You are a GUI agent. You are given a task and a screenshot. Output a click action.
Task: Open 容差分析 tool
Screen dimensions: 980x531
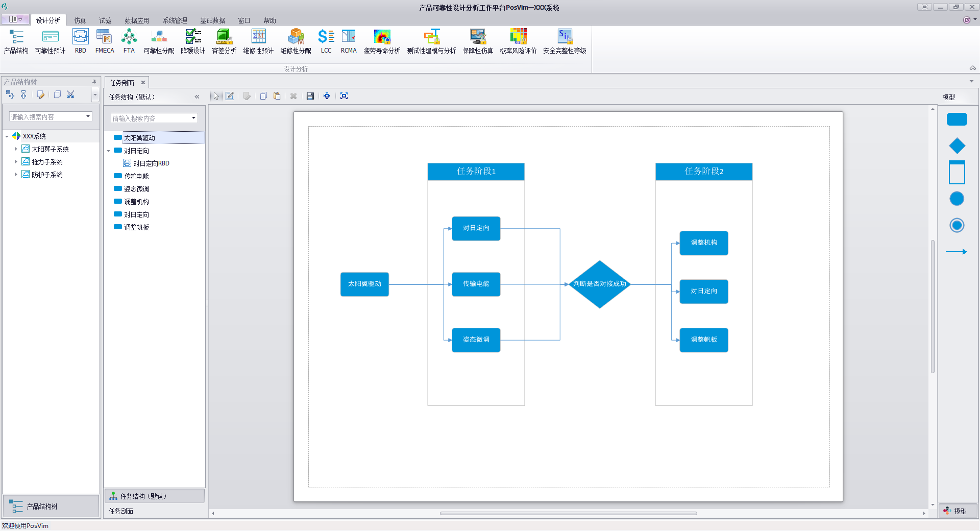point(224,41)
